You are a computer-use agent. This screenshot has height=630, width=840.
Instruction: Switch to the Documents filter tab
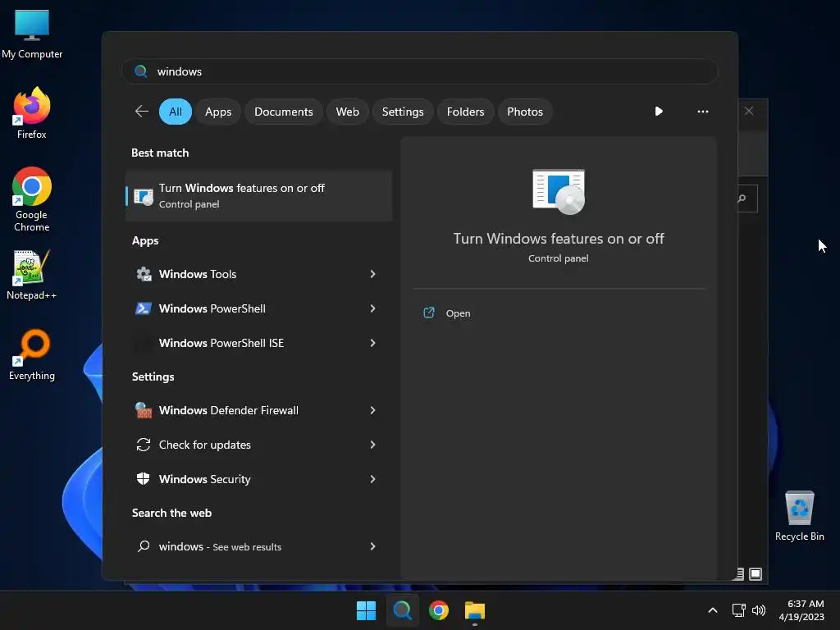[283, 112]
